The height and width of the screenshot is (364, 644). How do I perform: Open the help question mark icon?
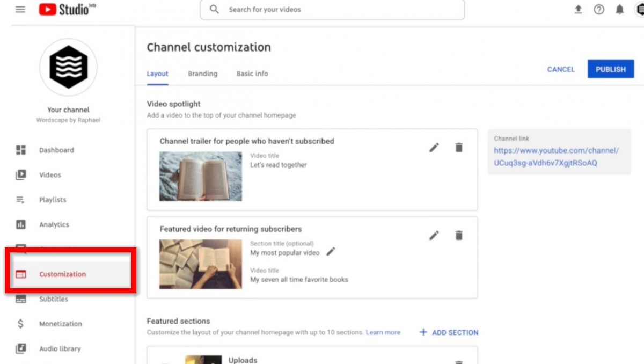coord(599,10)
